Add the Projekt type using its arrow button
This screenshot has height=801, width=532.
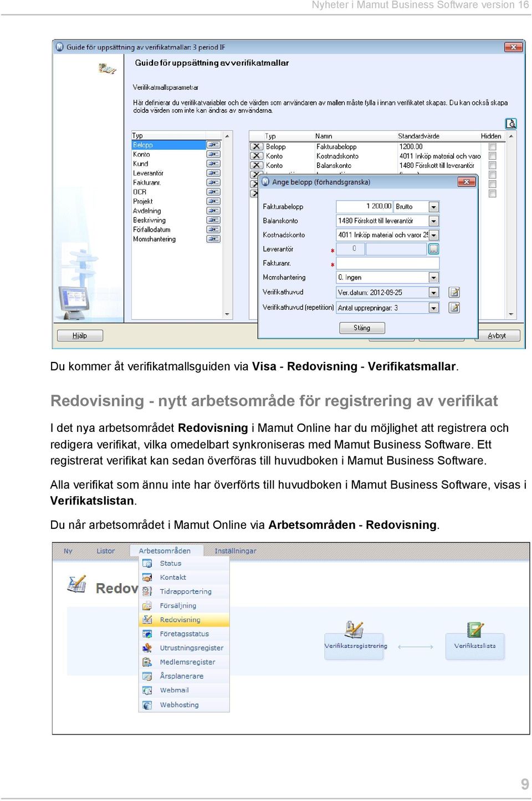pos(213,202)
